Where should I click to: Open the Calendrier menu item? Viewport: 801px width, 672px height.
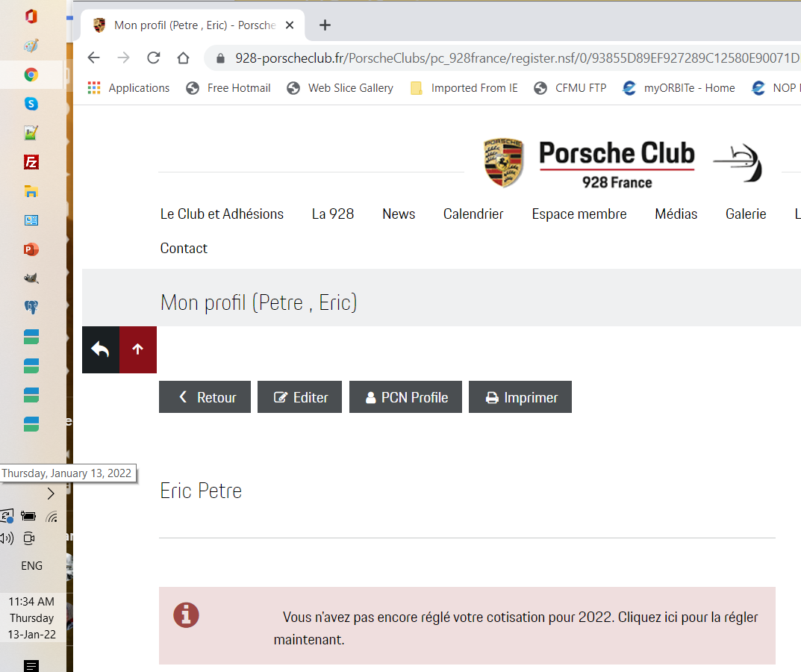[x=473, y=214]
